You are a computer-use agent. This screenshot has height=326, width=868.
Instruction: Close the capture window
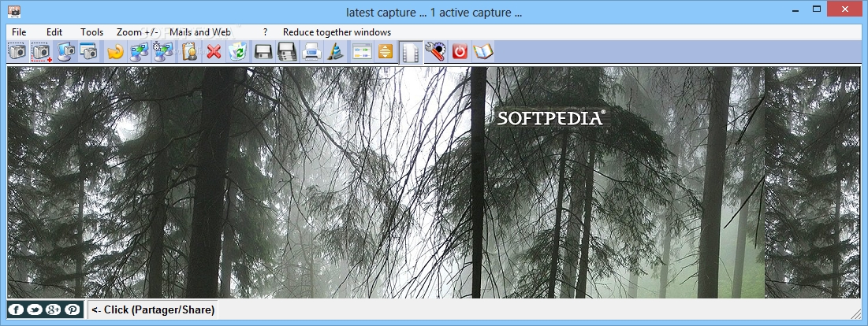coord(845,9)
